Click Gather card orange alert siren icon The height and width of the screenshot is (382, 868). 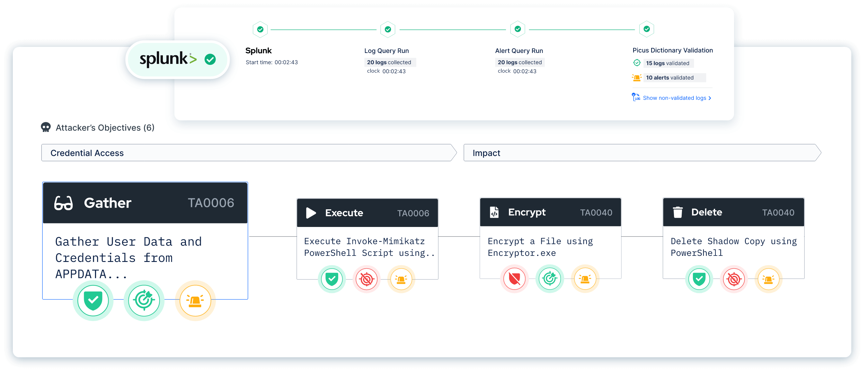pyautogui.click(x=195, y=300)
